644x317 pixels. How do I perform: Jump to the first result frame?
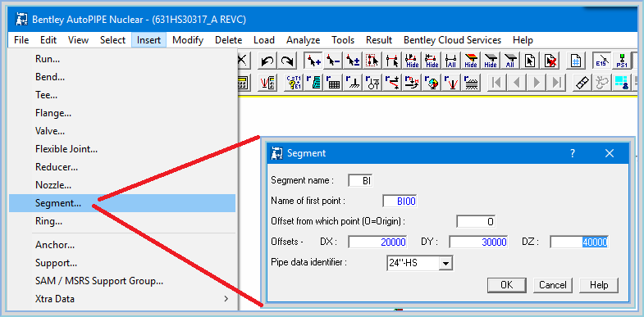point(496,83)
